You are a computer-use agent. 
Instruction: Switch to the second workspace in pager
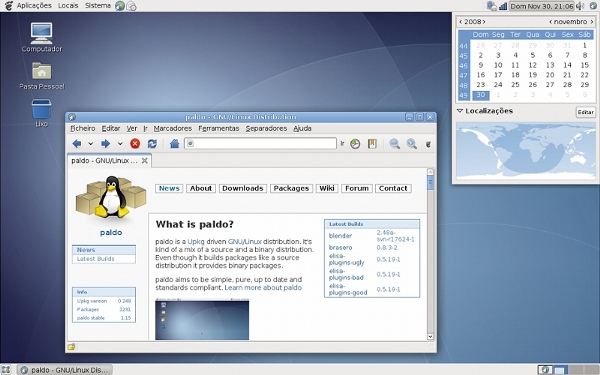coord(560,370)
